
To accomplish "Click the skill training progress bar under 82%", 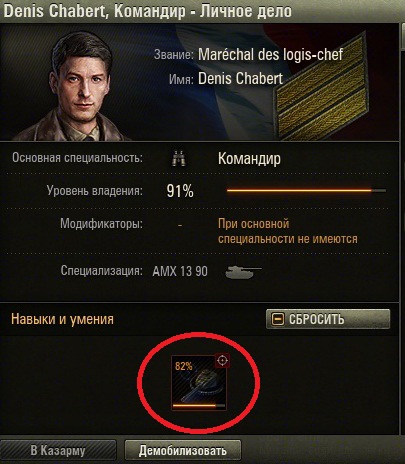I will [199, 406].
